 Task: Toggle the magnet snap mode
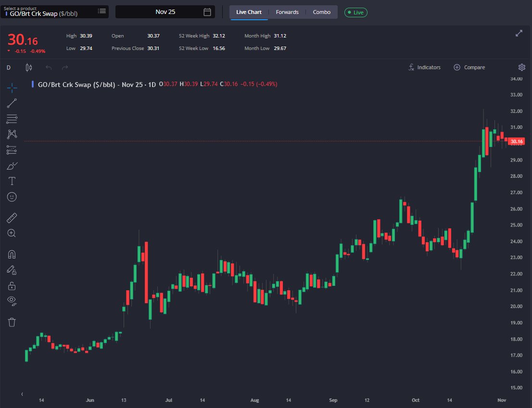(x=12, y=254)
